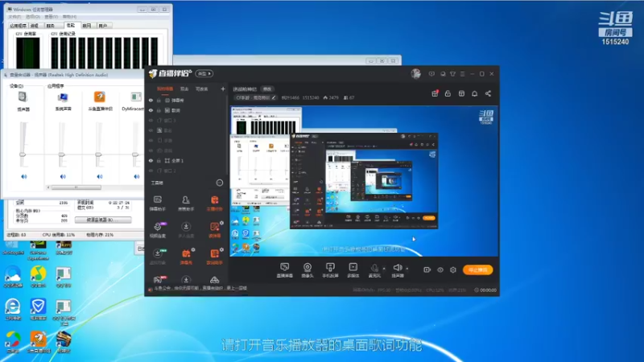
Task: Click the plus icon to add a scene
Action: click(x=223, y=88)
